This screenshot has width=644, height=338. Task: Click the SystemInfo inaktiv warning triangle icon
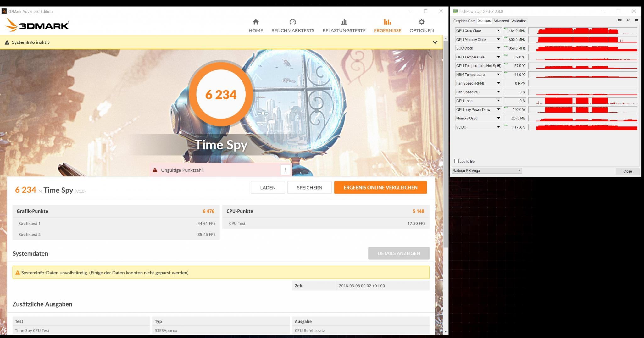pos(7,42)
